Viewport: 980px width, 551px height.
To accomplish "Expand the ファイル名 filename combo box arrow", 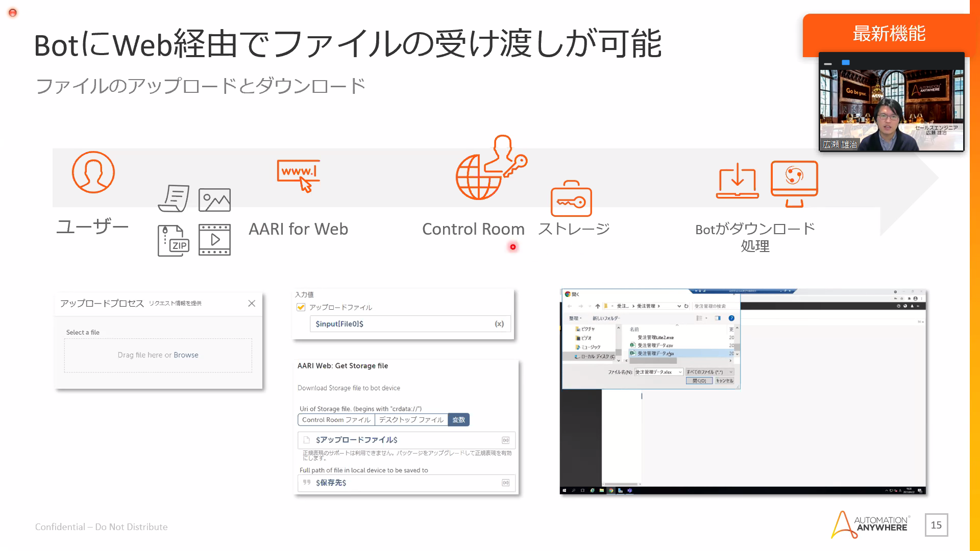I will pyautogui.click(x=680, y=372).
